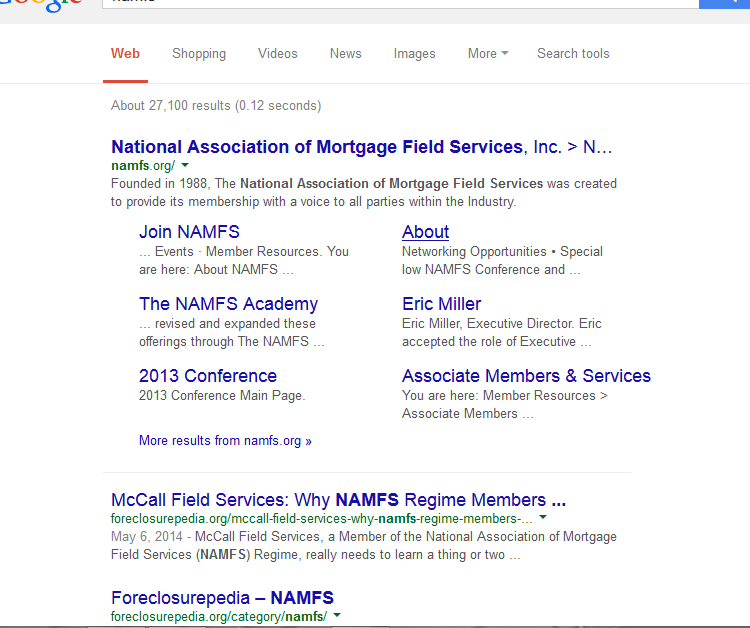This screenshot has width=750, height=628.
Task: Click 'May 6, 2014' date snippet
Action: (146, 537)
